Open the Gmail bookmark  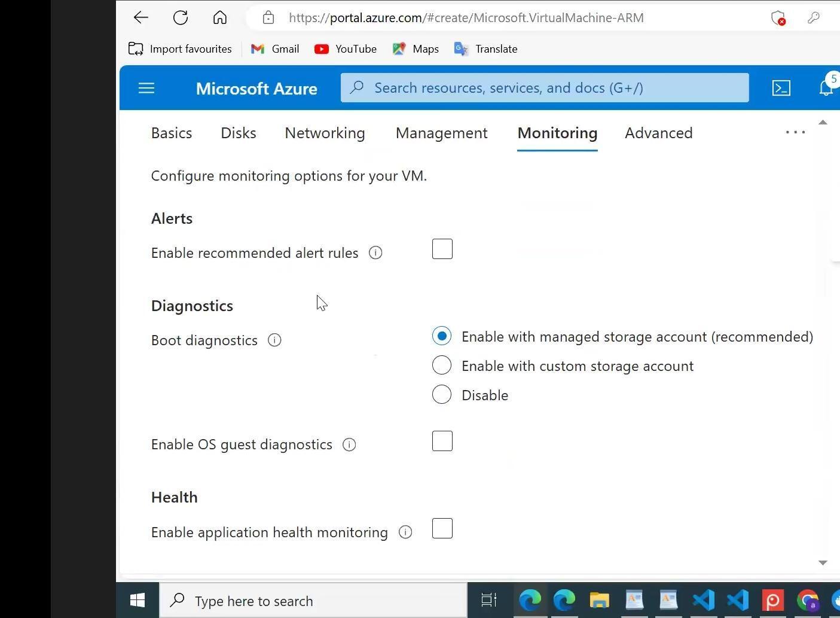[x=275, y=49]
